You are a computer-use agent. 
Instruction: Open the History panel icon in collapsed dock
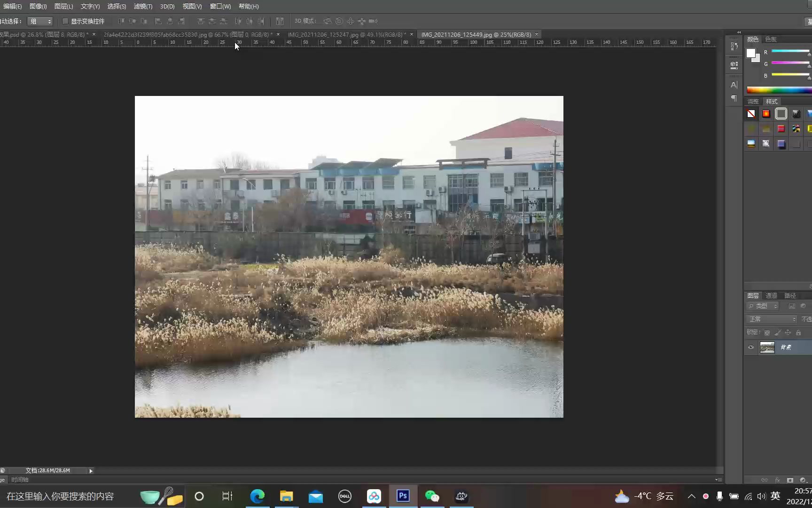tap(734, 46)
